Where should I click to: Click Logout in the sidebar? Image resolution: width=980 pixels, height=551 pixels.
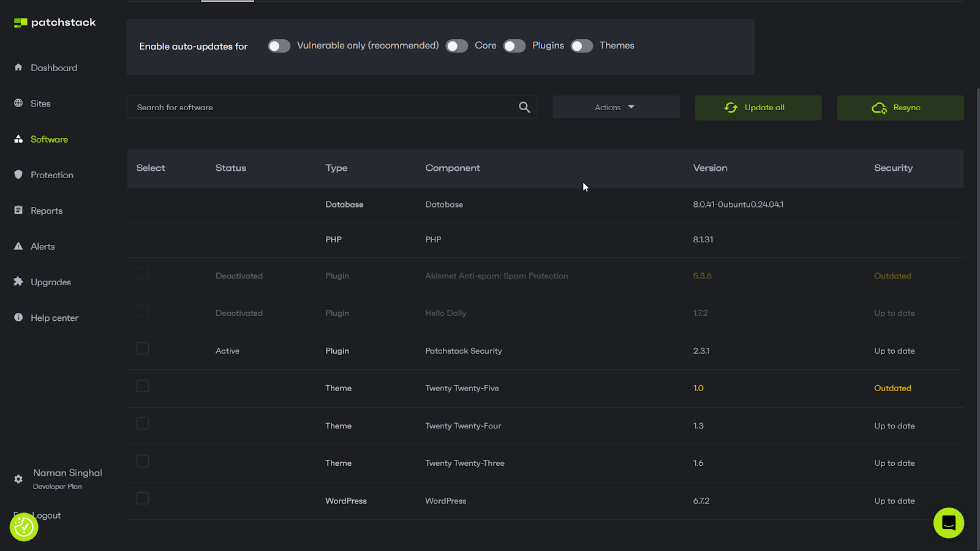coord(47,515)
